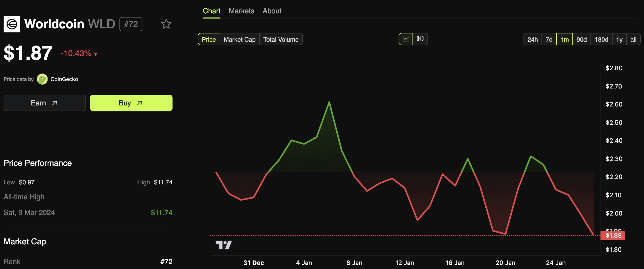The height and width of the screenshot is (269, 644).
Task: Click the $2.80 axis label
Action: (x=614, y=68)
